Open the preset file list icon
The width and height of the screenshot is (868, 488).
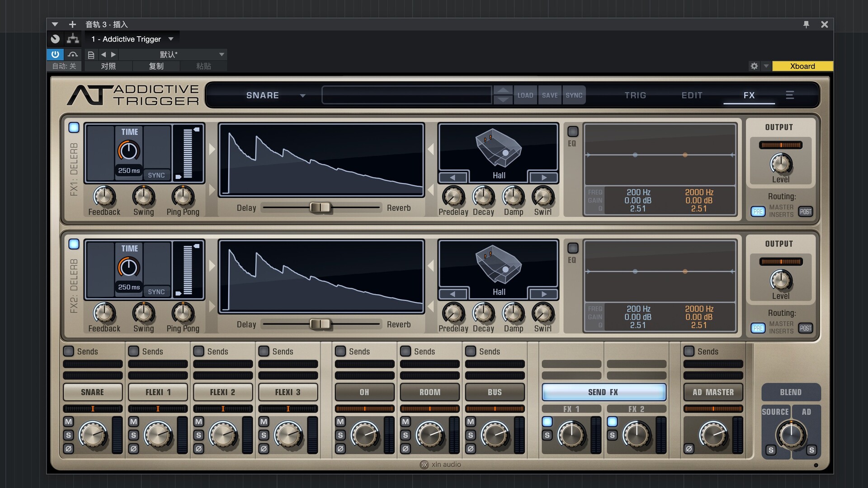tap(91, 55)
